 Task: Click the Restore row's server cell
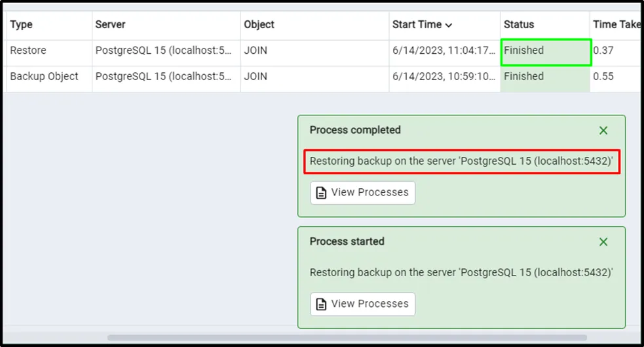(163, 50)
